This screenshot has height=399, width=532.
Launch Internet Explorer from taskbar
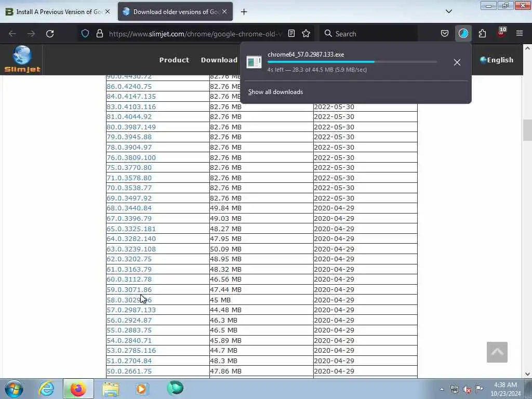46,389
